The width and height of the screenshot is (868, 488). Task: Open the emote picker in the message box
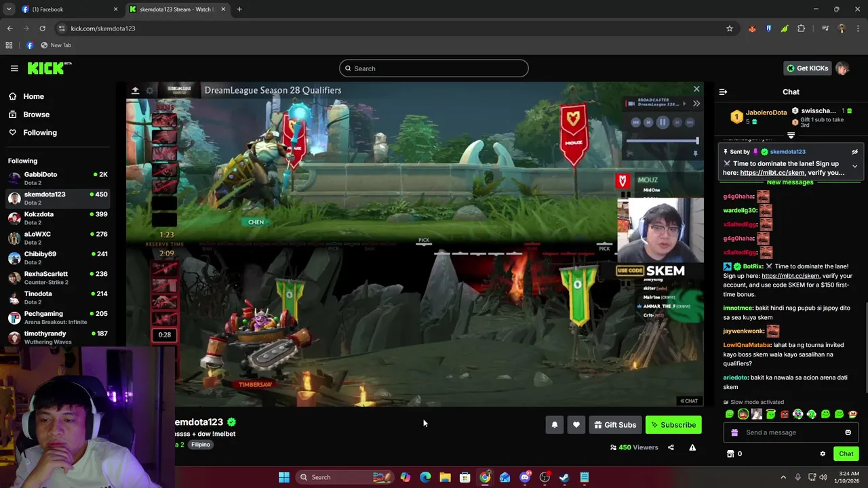848,432
